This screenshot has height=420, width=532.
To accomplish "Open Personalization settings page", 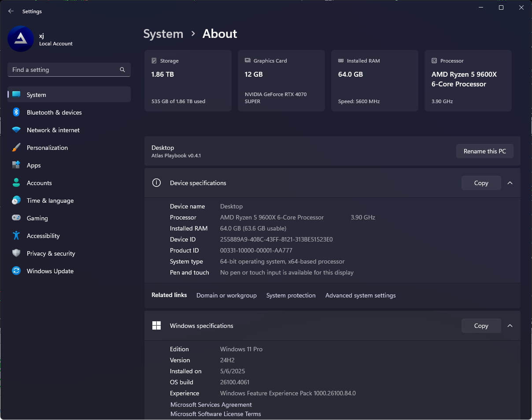I will pos(69,148).
